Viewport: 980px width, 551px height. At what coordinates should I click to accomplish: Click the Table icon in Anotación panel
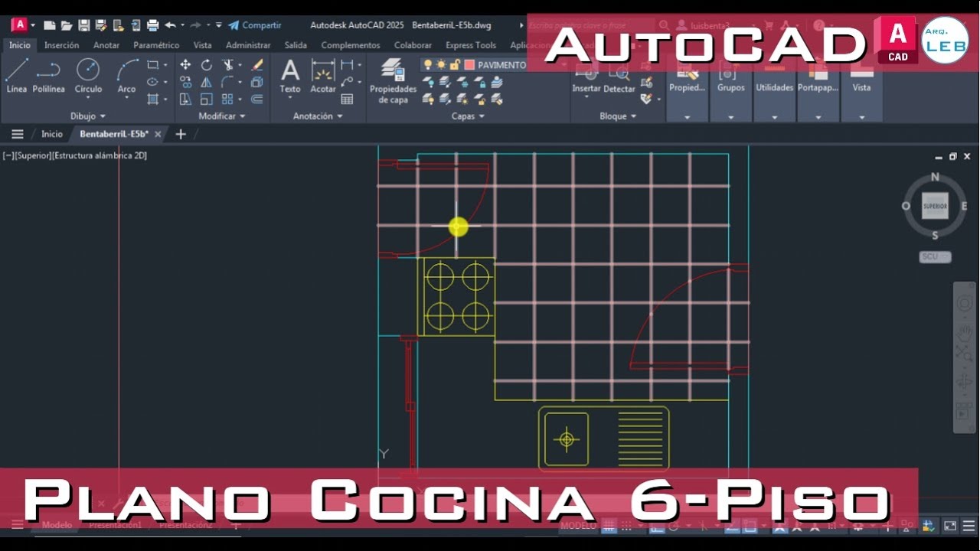pyautogui.click(x=347, y=99)
